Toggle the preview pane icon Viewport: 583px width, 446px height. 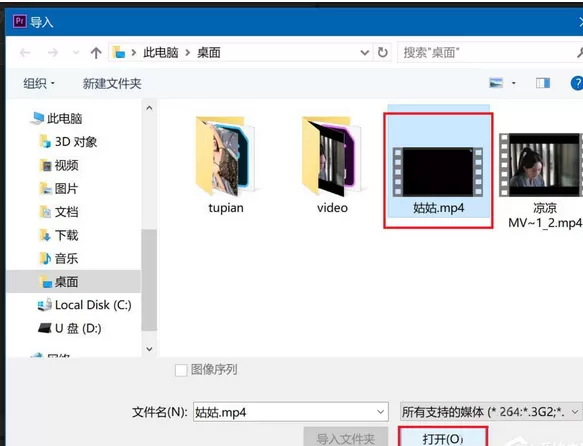coord(543,83)
